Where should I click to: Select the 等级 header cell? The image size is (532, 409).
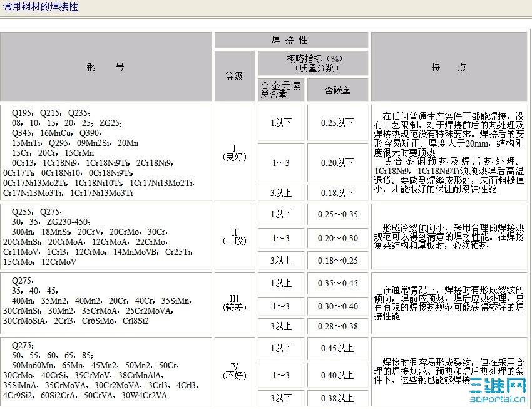pos(235,76)
